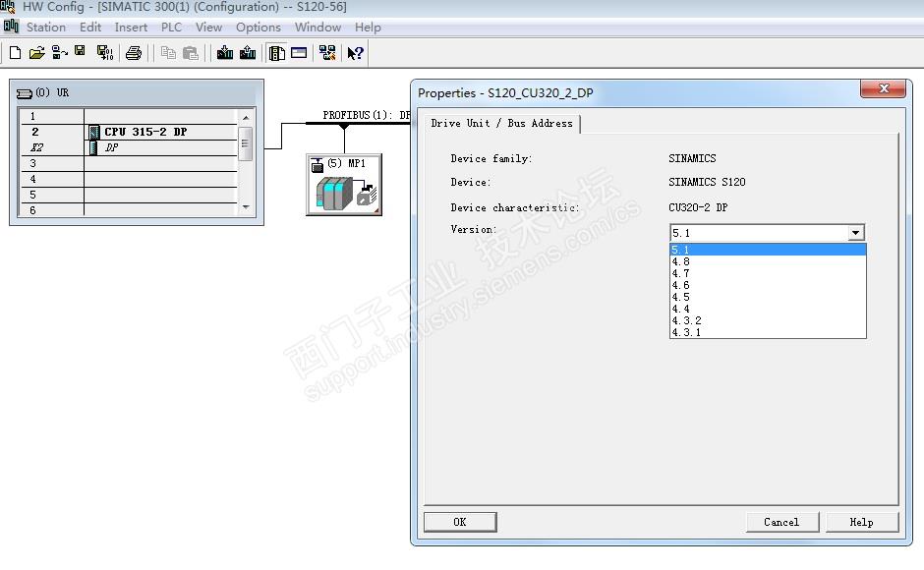Select rack slot 1
The height and width of the screenshot is (570, 924).
(129, 116)
